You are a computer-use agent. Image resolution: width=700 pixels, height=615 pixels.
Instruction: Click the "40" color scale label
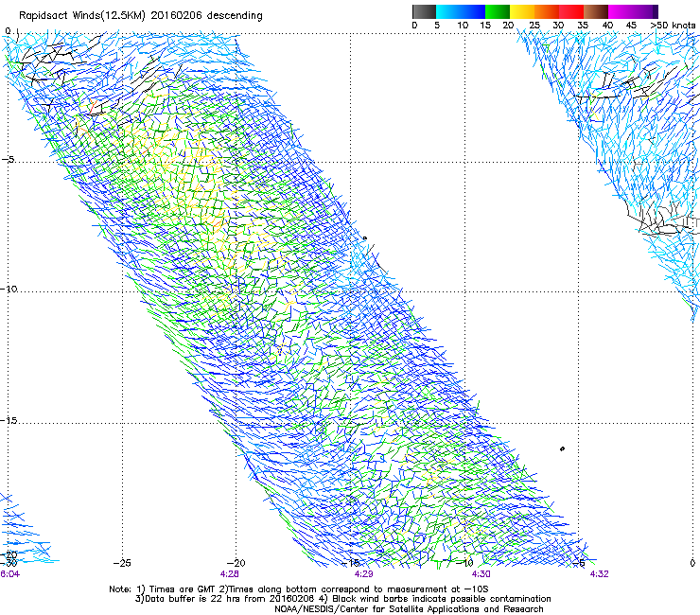pyautogui.click(x=607, y=25)
